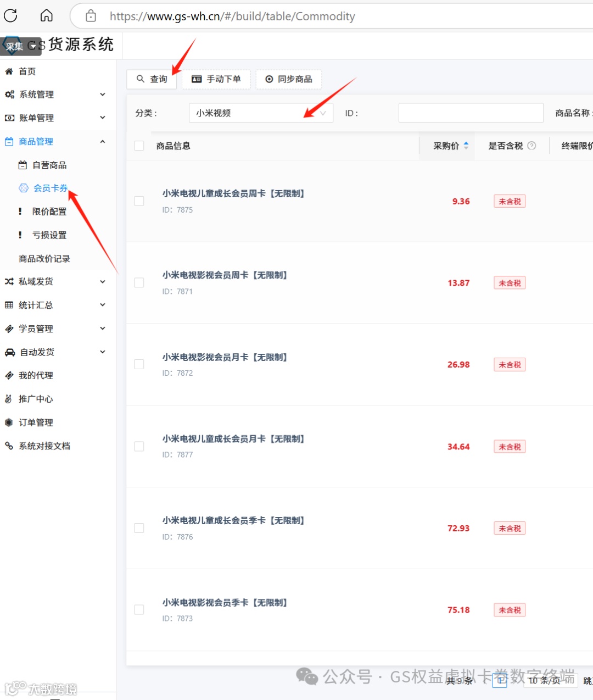Viewport: 593px width, 700px height.
Task: Expand the 账单管理 chevron
Action: (x=103, y=118)
